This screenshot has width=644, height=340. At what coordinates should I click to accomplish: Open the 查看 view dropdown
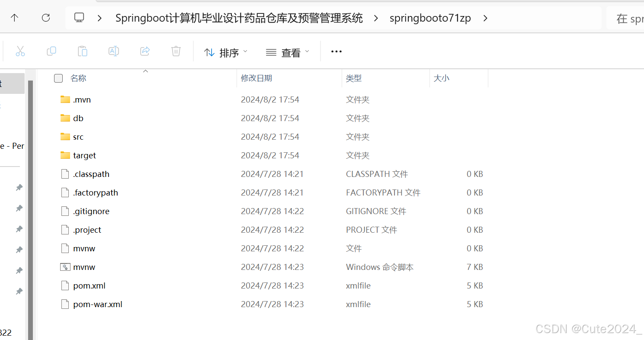point(287,52)
